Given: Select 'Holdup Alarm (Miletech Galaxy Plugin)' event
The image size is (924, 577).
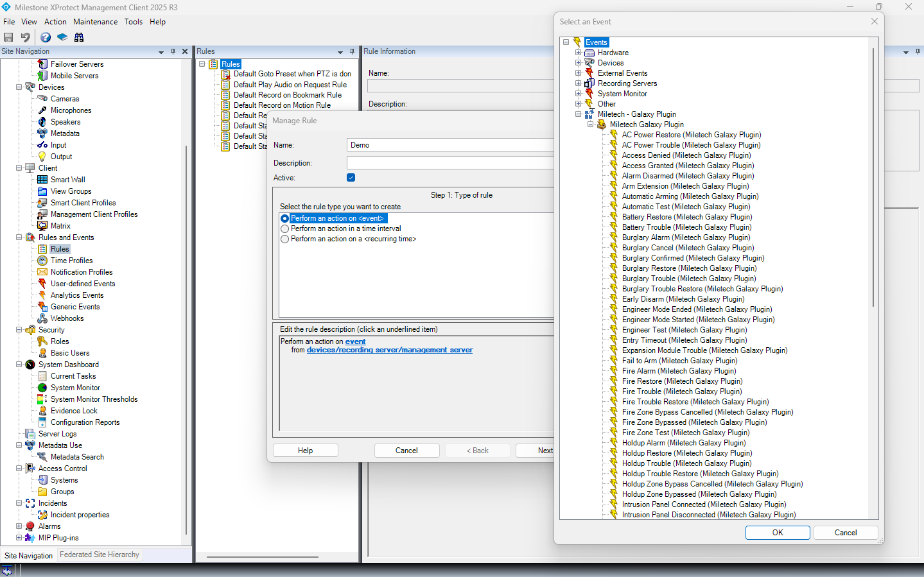Looking at the screenshot, I should (684, 443).
